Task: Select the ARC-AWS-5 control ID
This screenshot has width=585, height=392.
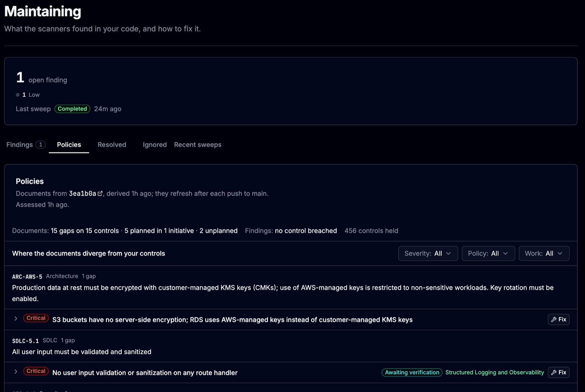Action: click(27, 277)
